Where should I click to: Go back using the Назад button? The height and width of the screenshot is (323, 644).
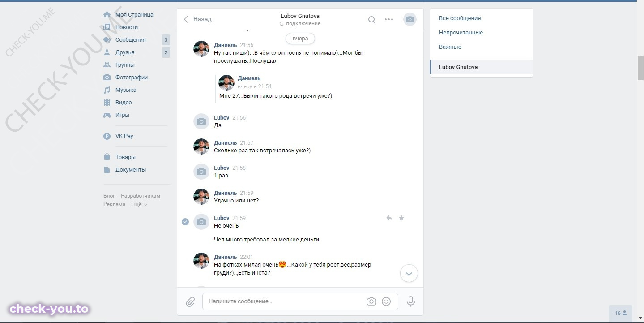point(197,19)
